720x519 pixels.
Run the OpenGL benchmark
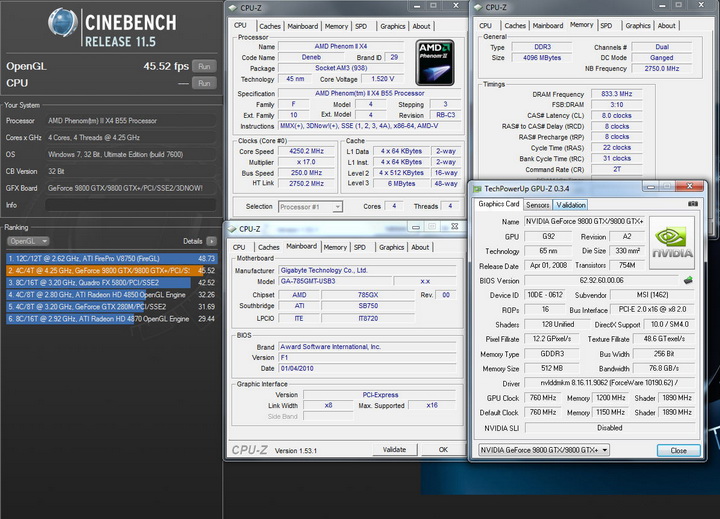pos(204,66)
